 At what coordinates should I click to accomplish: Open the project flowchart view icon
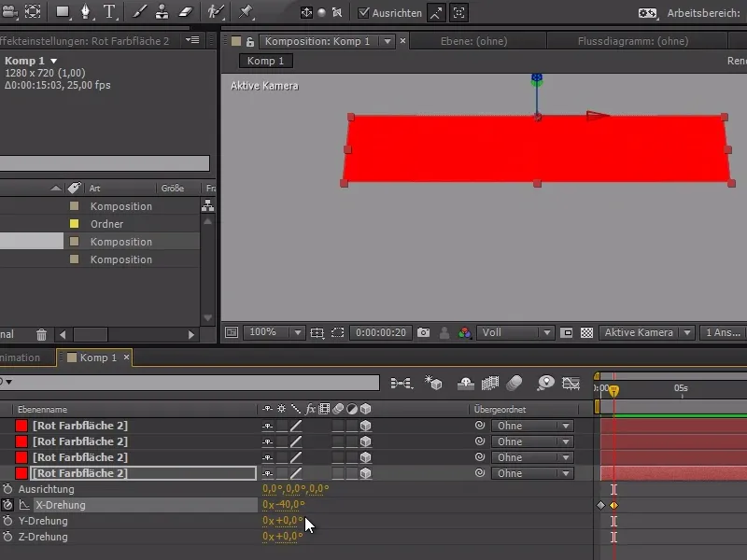[x=207, y=205]
